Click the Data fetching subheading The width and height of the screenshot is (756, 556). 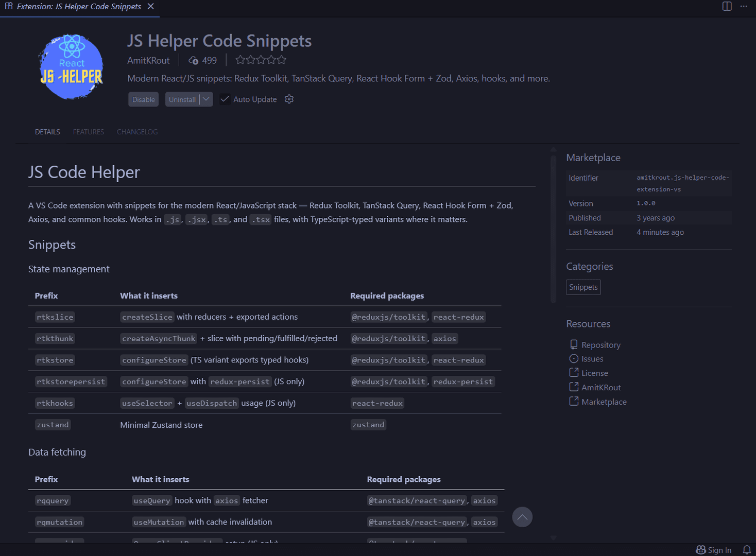(57, 452)
